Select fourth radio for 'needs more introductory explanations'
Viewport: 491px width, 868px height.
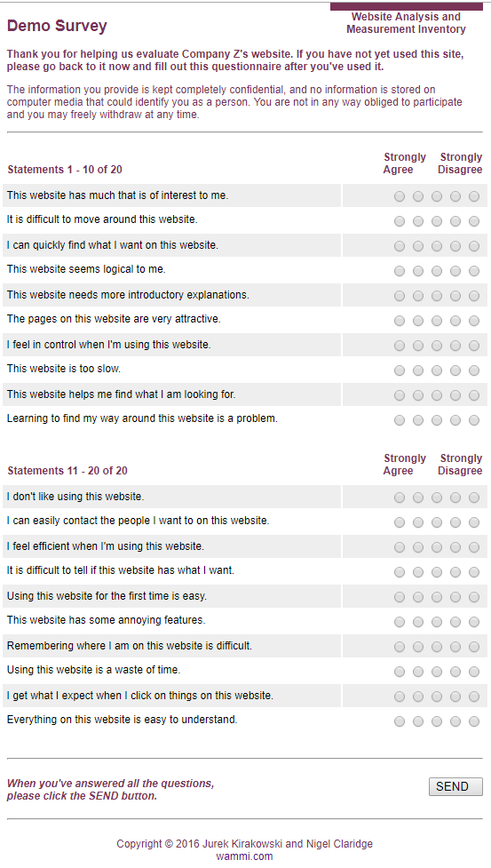455,296
